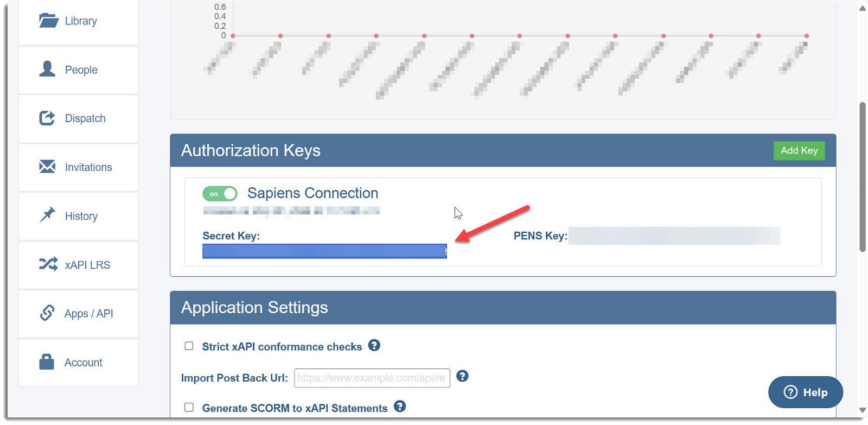Open xAPI LRS with the shuffle icon
Image resolution: width=868 pixels, height=425 pixels.
(48, 264)
